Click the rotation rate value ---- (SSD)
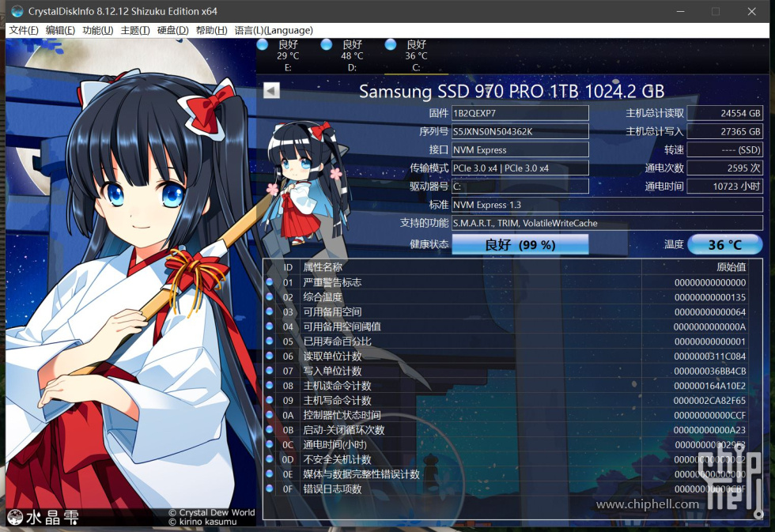 724,149
